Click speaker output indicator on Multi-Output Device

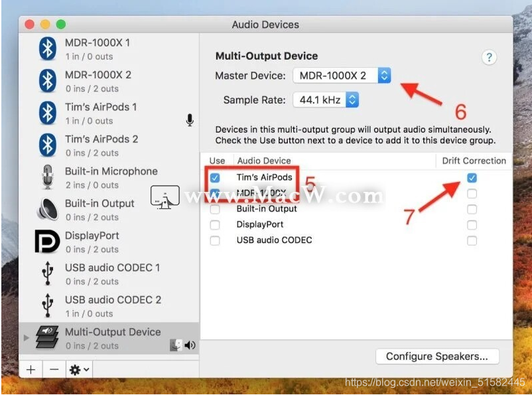click(190, 345)
